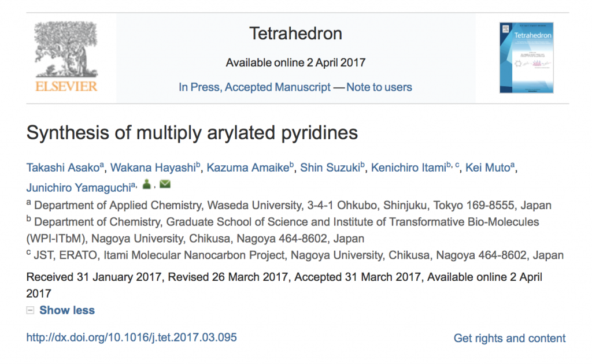Open the In Press, Accepted Manuscript link
The width and height of the screenshot is (592, 364).
[x=255, y=87]
